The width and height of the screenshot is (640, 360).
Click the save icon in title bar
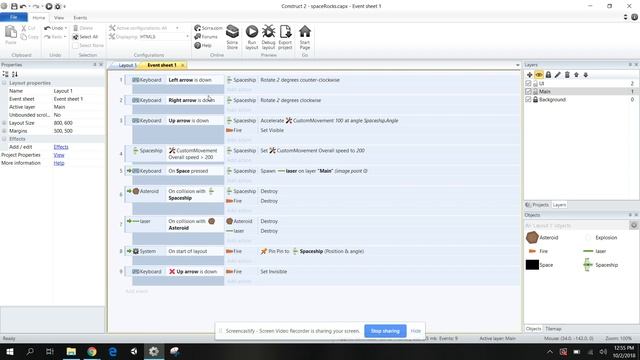tap(14, 6)
